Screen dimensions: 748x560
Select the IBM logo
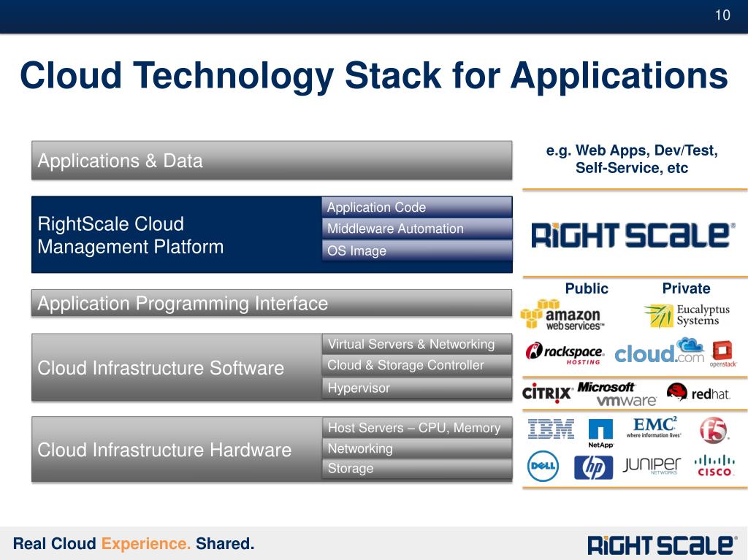click(x=551, y=429)
